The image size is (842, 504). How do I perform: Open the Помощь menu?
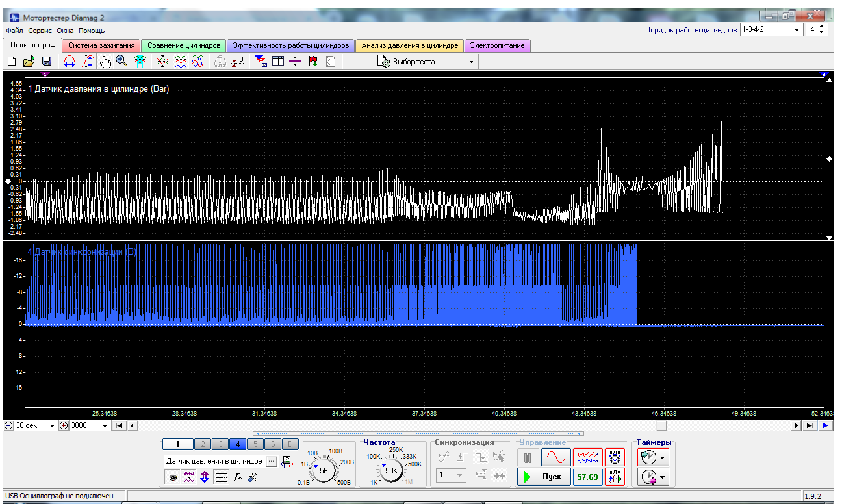click(92, 31)
